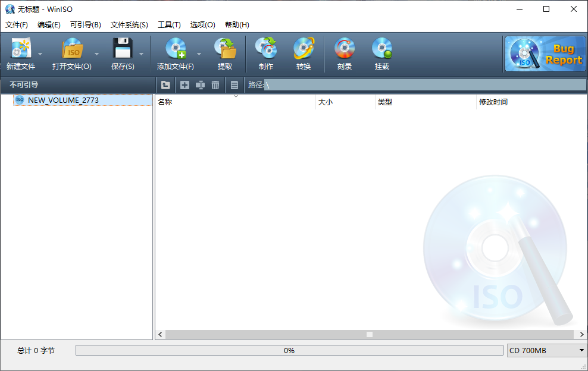588x371 pixels.
Task: Click the 总计 0 字节 status text
Action: [36, 350]
